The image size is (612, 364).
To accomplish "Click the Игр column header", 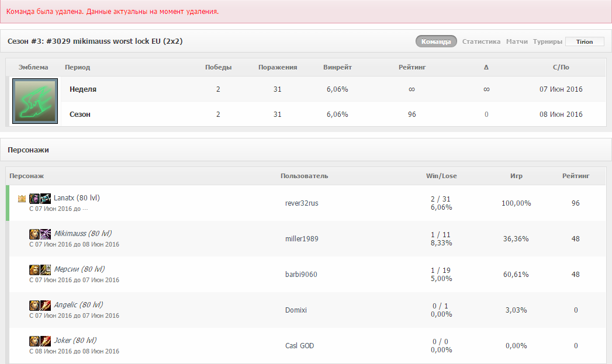I will point(516,176).
